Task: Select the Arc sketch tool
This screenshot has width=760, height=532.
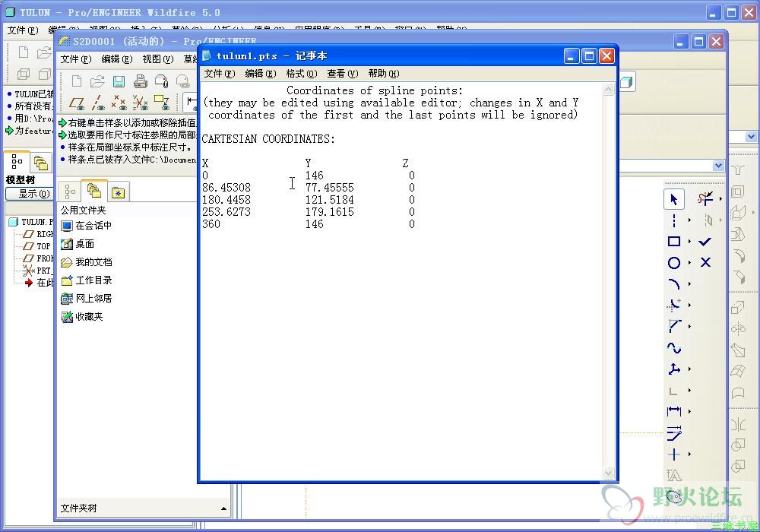Action: click(673, 284)
